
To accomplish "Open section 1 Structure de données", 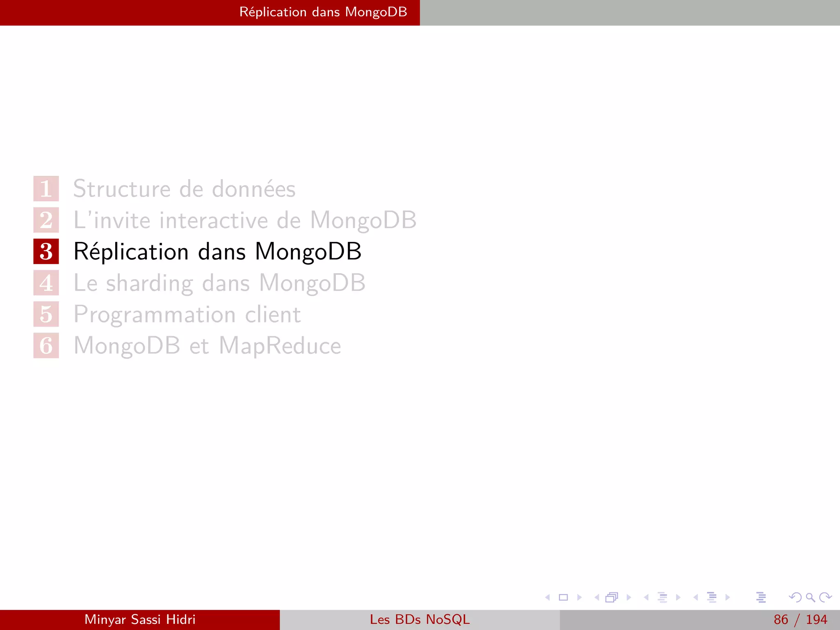I will pyautogui.click(x=184, y=189).
